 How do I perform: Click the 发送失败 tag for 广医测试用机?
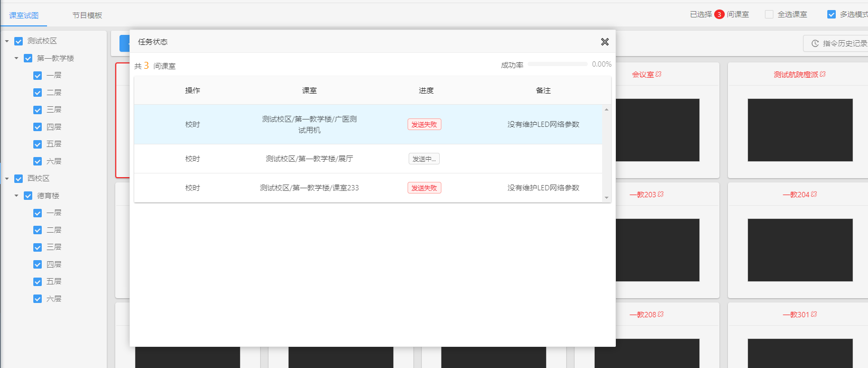point(424,124)
